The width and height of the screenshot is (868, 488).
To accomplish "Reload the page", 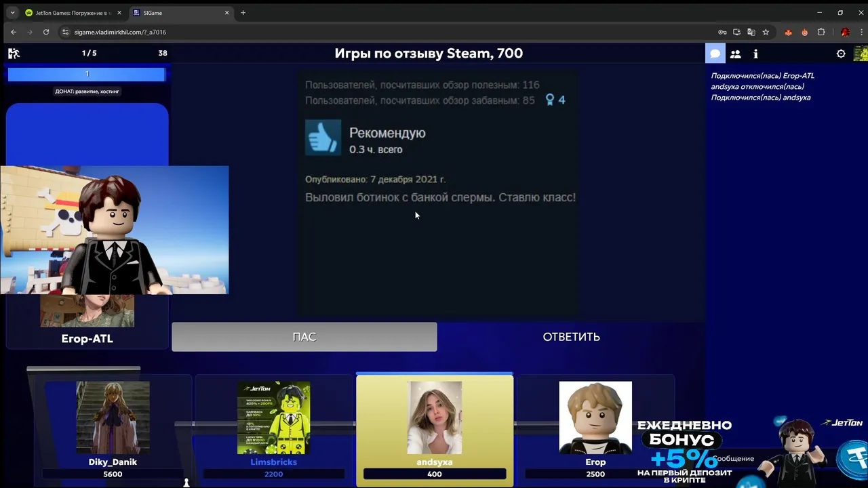I will pos(46,32).
